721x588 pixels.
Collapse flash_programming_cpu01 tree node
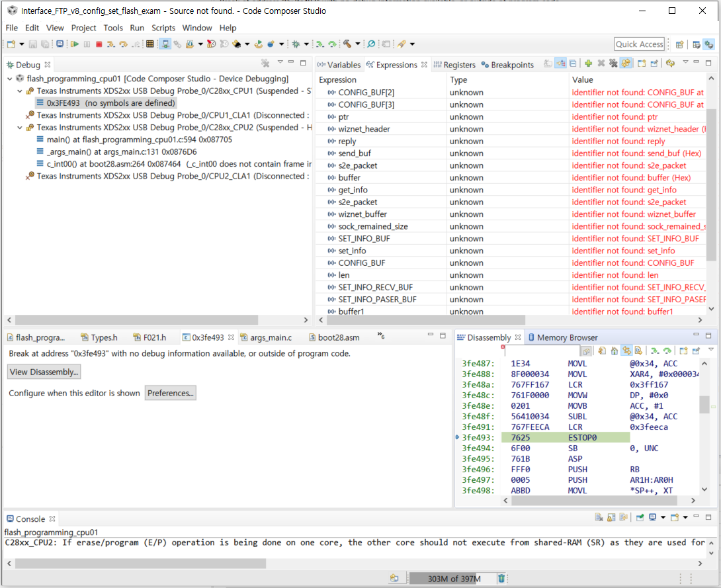(x=10, y=79)
